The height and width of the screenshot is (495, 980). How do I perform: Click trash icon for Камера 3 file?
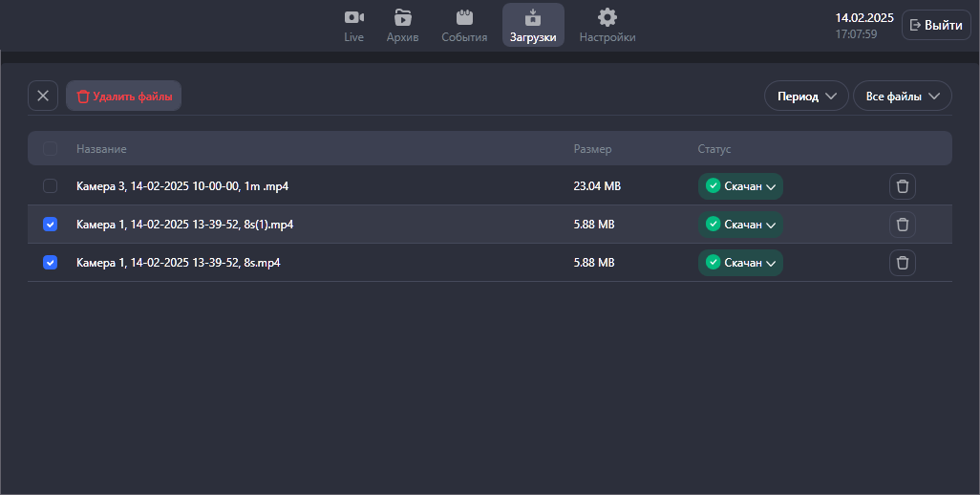tap(902, 186)
